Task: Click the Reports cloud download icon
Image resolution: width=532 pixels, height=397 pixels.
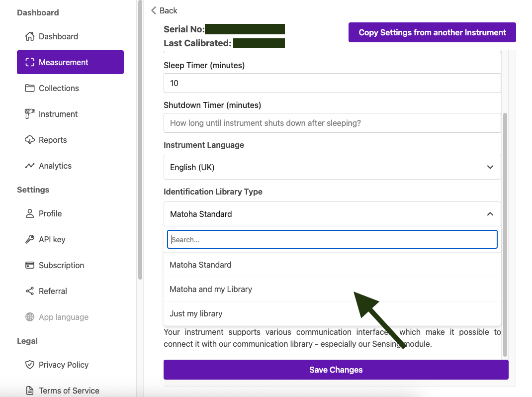Action: [x=30, y=140]
